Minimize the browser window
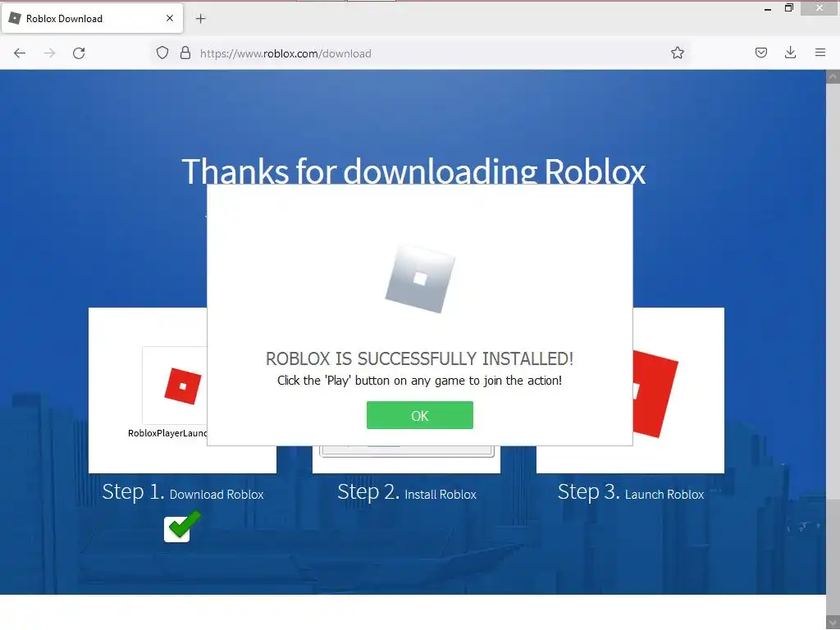Image resolution: width=840 pixels, height=630 pixels. [x=768, y=8]
